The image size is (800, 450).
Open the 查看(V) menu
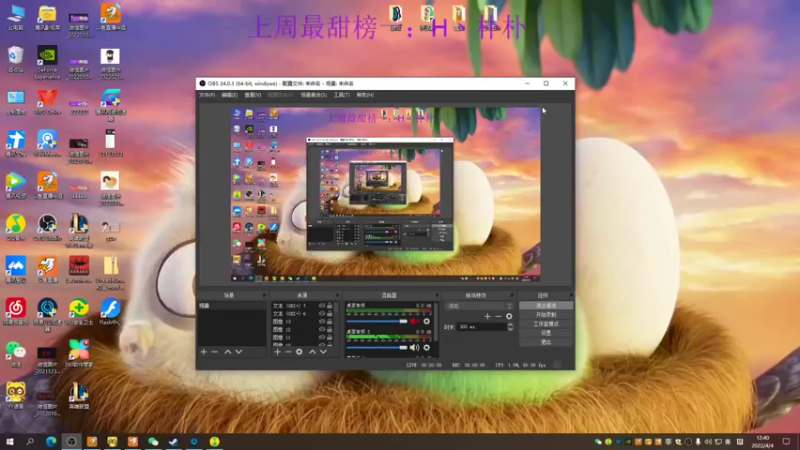pyautogui.click(x=253, y=95)
